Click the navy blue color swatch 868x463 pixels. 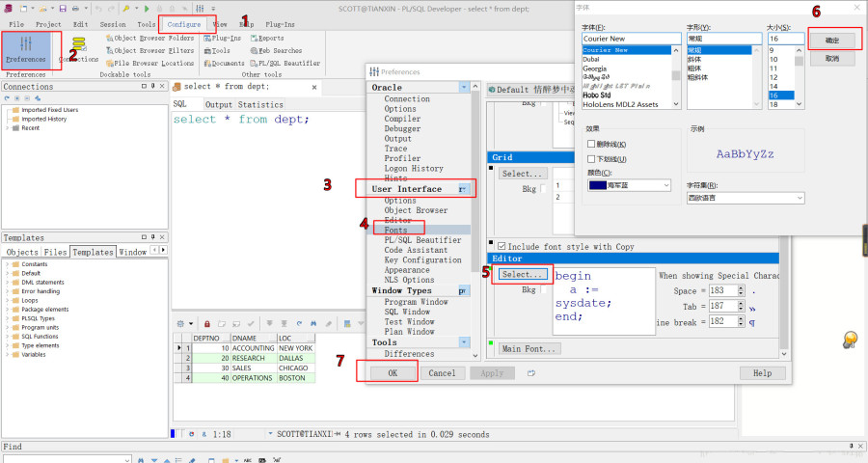[x=598, y=185]
